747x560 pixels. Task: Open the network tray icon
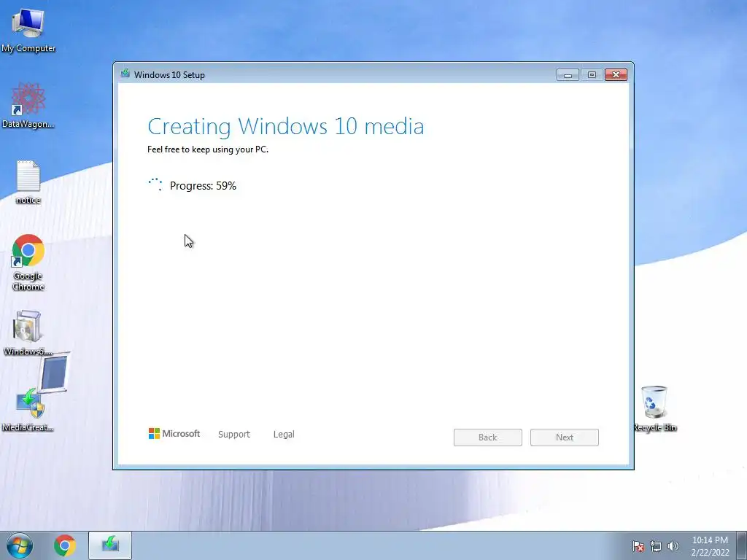coord(656,546)
